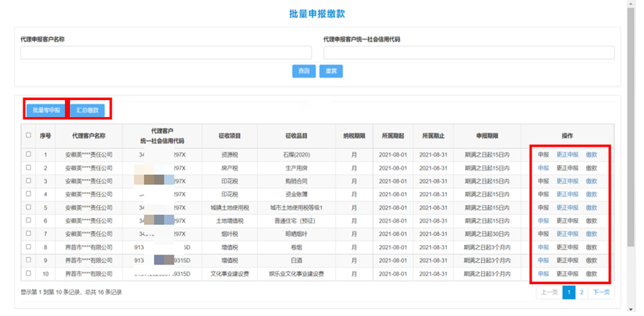Check the box for row 2 生产用房
Screen dimensions: 644x316
(28, 167)
